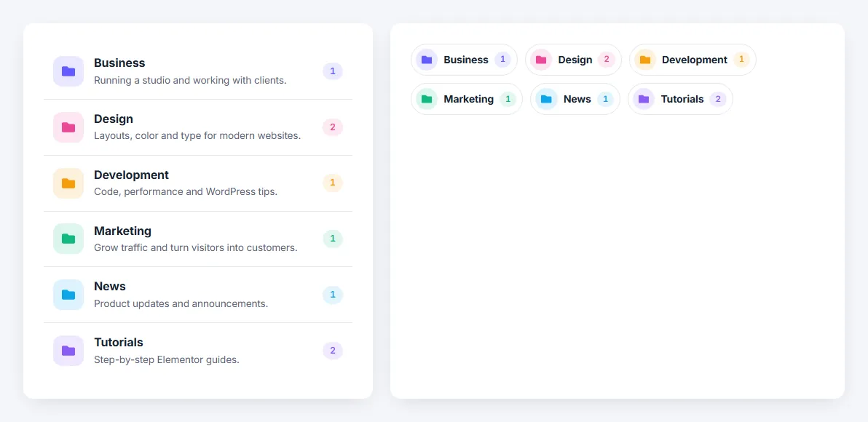
Task: Open the Tutorials category title in the list
Action: tap(119, 343)
